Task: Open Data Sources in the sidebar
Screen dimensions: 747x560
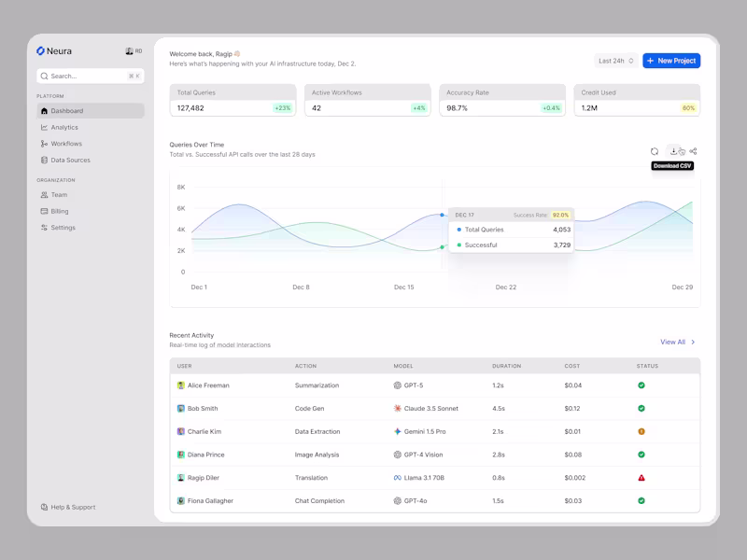Action: (x=65, y=160)
